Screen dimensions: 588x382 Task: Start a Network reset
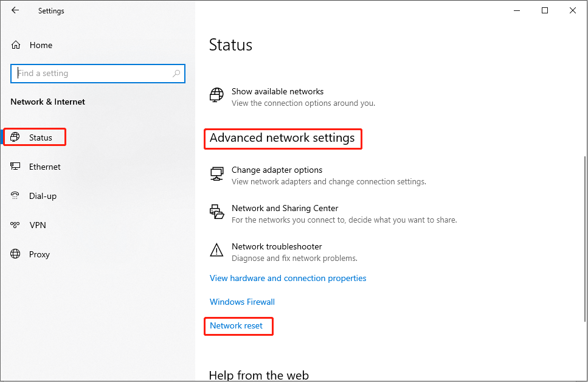238,326
